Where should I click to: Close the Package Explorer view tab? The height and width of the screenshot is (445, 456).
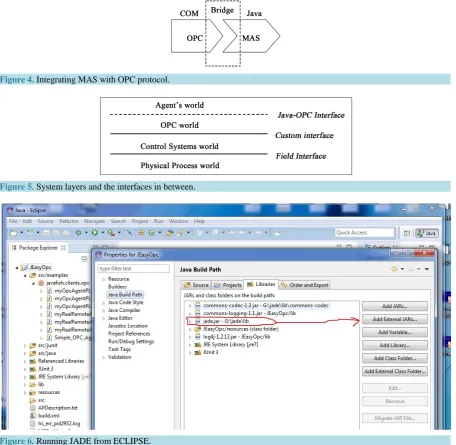63,248
